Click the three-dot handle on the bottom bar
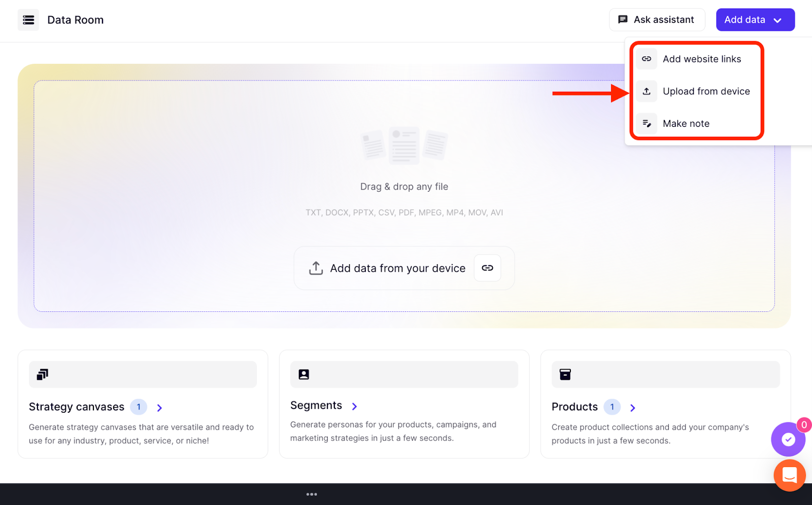The image size is (812, 505). point(312,494)
